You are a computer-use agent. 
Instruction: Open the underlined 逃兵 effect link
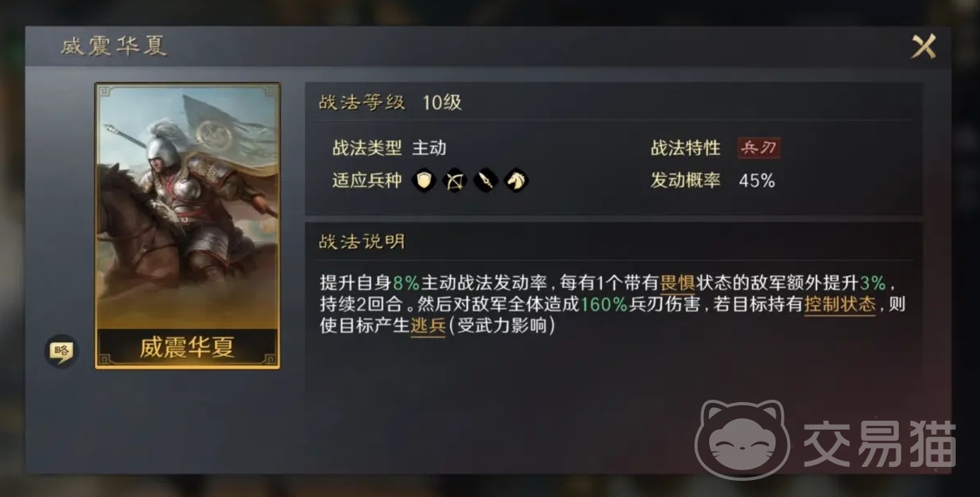[x=428, y=327]
